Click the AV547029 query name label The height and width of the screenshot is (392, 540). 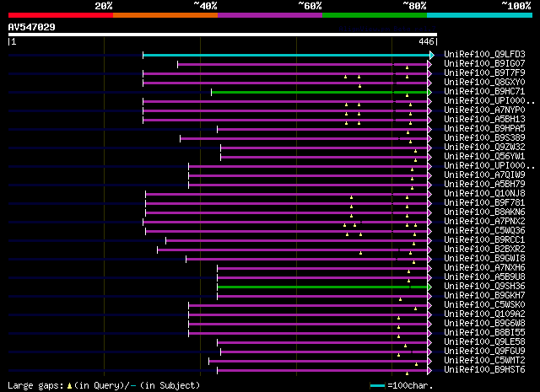point(32,27)
